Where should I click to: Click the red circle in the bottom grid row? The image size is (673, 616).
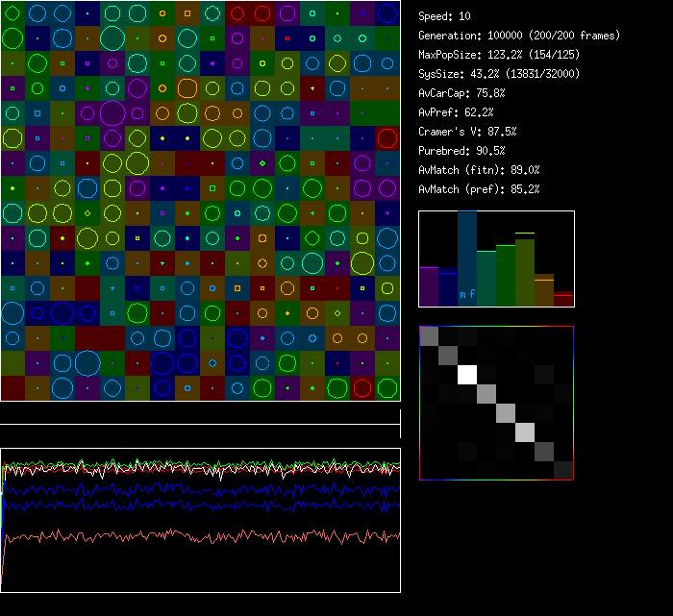(361, 388)
